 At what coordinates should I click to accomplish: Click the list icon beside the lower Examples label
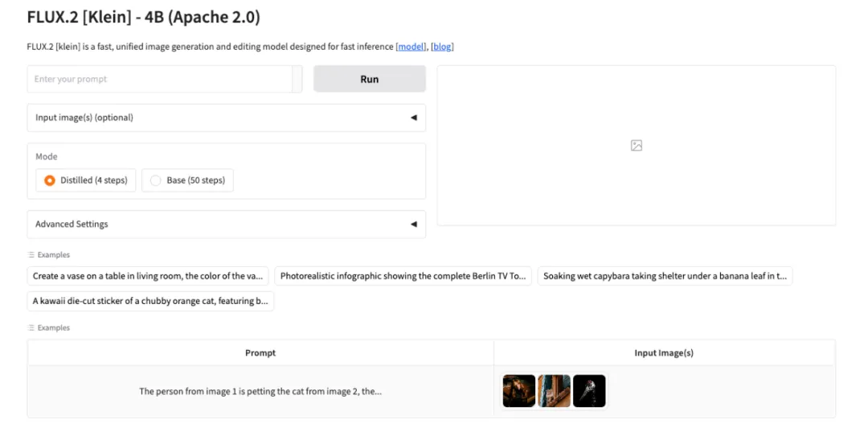(x=31, y=328)
